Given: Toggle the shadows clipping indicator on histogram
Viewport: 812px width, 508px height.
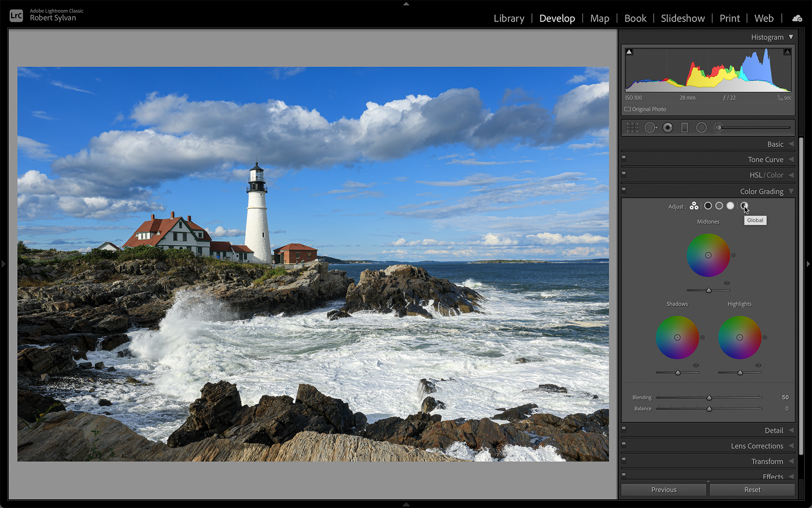Looking at the screenshot, I should tap(629, 51).
